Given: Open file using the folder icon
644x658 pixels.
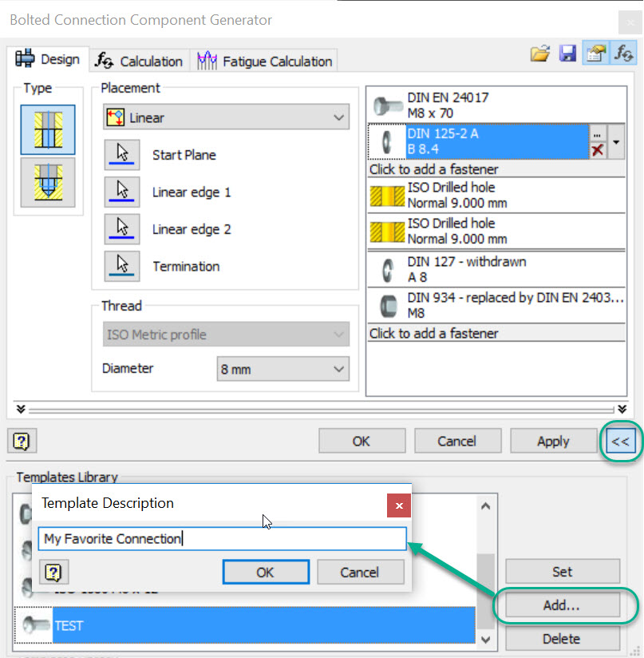Looking at the screenshot, I should (x=540, y=54).
